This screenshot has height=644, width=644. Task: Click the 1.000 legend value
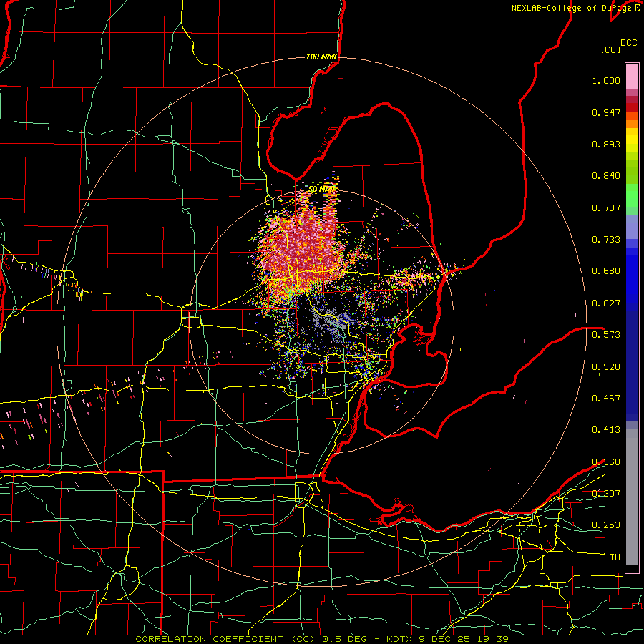coord(606,80)
